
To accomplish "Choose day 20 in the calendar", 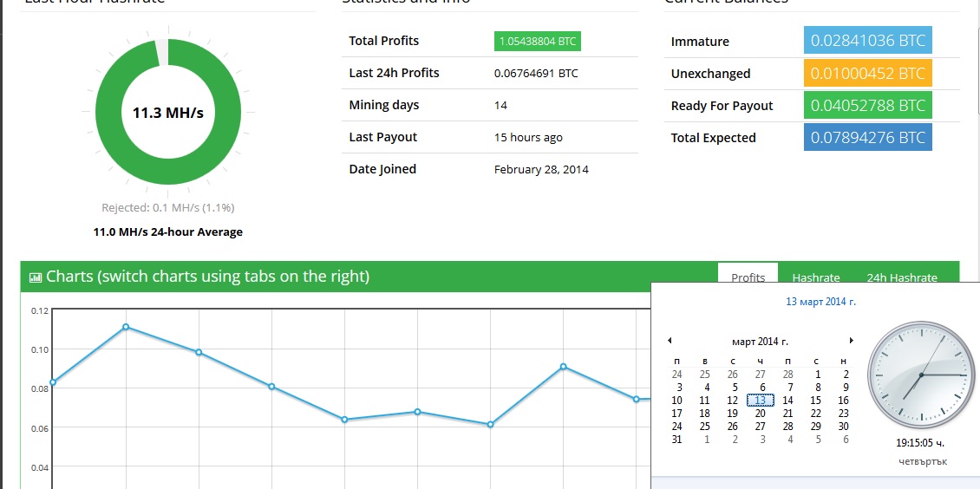I will [760, 414].
